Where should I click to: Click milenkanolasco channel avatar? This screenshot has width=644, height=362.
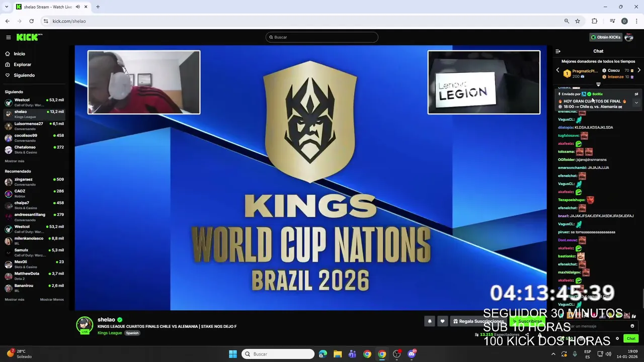[x=8, y=241]
